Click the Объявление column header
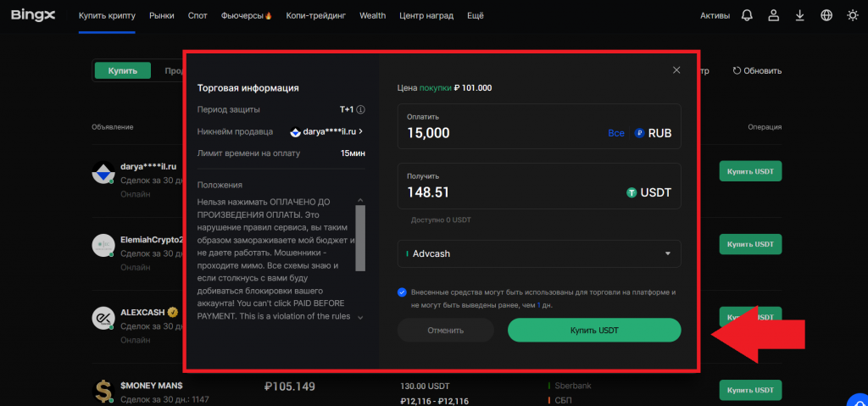868x406 pixels. pos(113,127)
